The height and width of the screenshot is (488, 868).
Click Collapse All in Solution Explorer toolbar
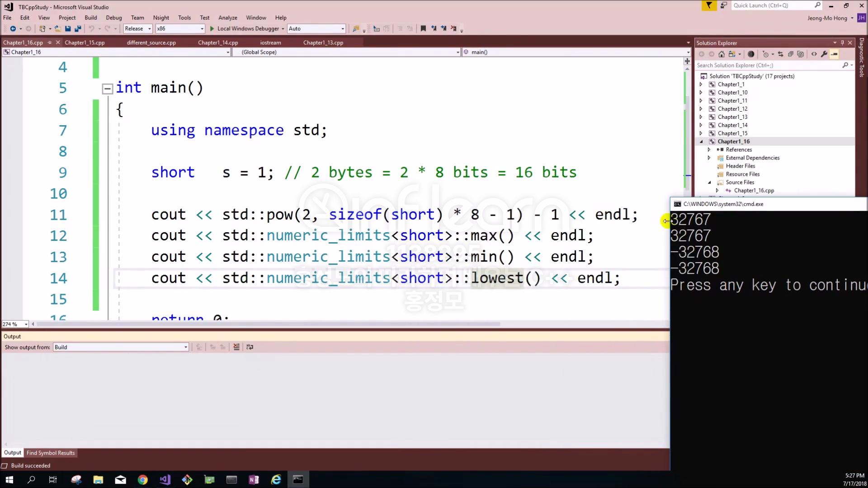(791, 54)
